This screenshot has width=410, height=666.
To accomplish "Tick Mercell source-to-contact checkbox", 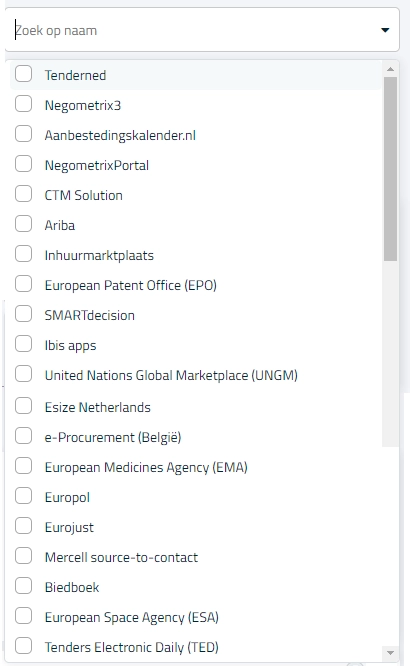I will (x=23, y=556).
